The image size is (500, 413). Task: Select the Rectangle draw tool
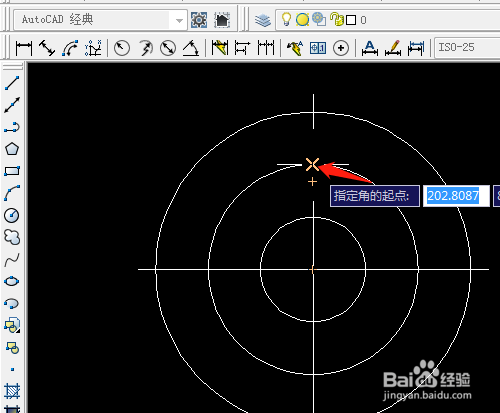click(12, 171)
